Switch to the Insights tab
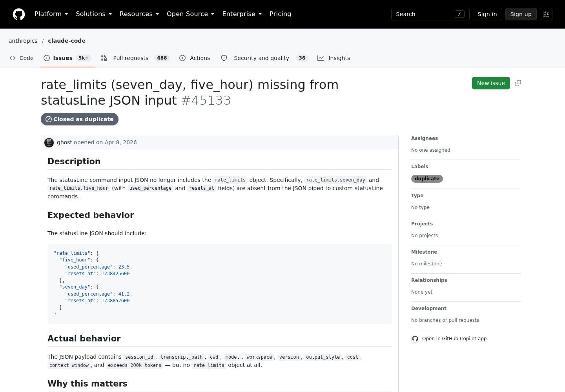 click(334, 58)
